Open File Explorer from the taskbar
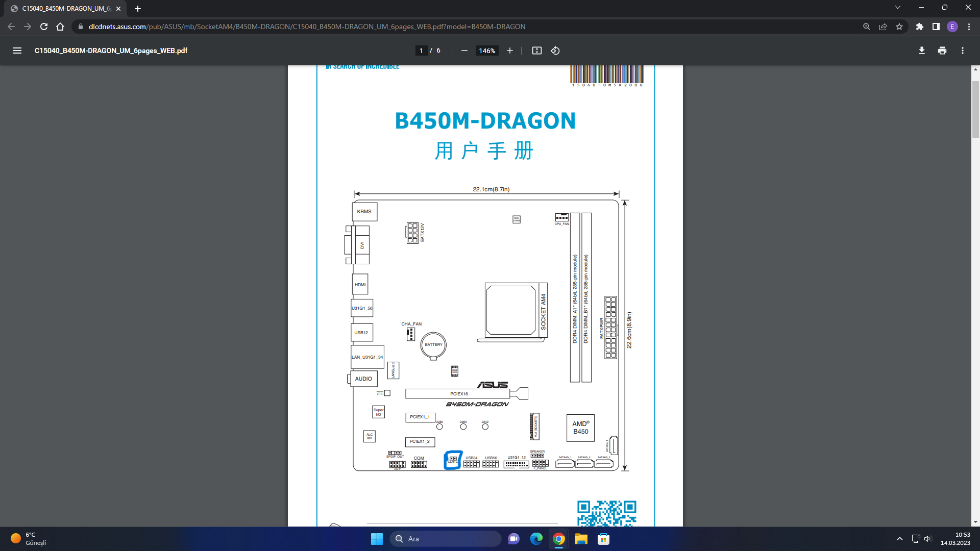The height and width of the screenshot is (551, 980). 581,539
